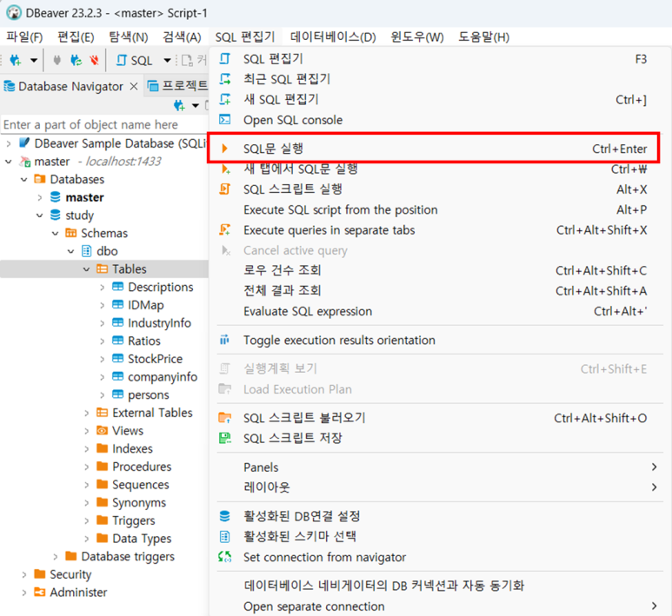Collapse the study database node

click(40, 215)
